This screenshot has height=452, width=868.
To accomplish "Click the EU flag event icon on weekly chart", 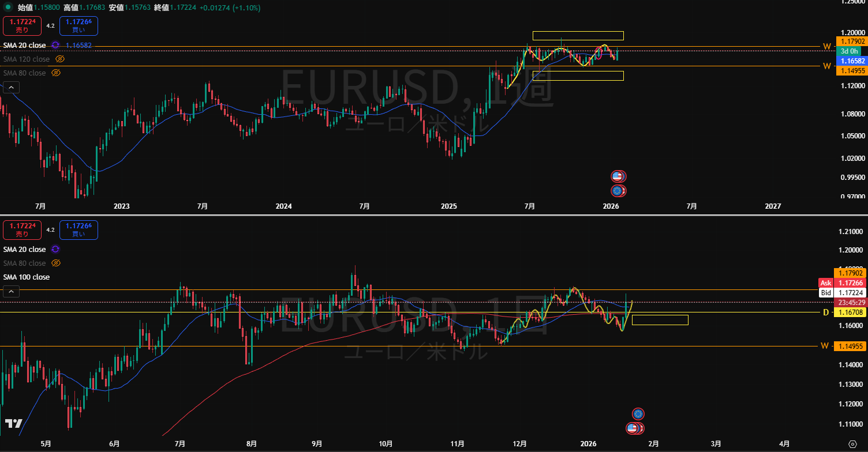I will pos(617,190).
